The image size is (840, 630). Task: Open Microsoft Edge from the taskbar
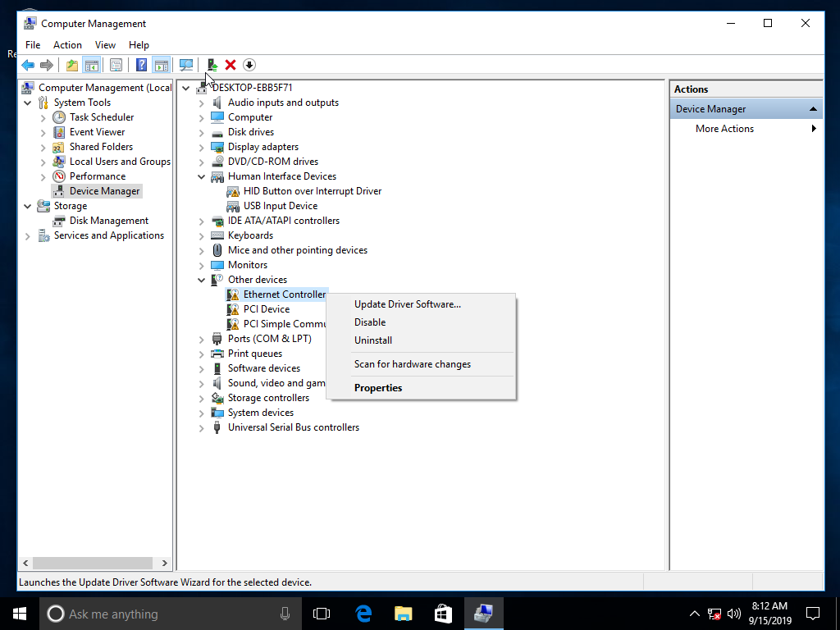363,614
